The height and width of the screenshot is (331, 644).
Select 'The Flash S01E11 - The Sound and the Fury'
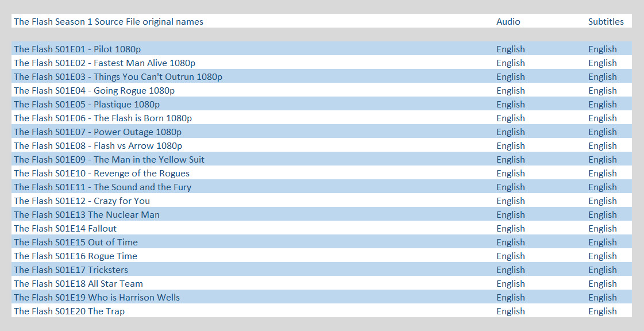pos(102,187)
